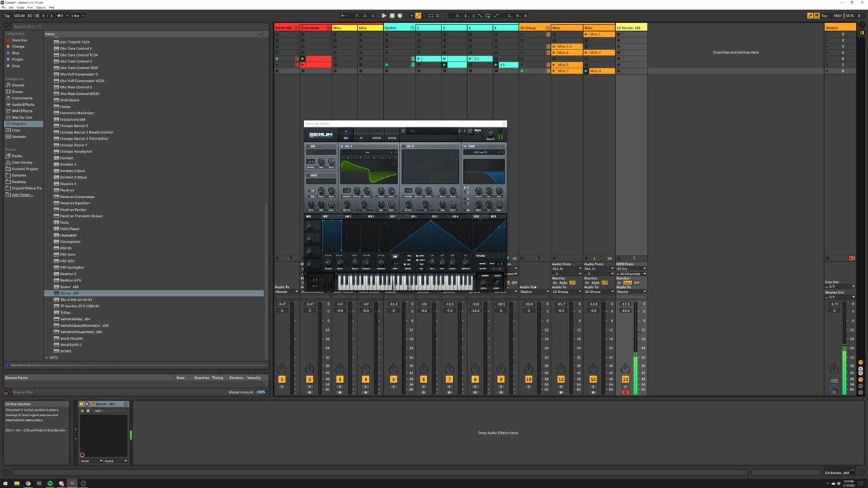Click Add Folder link in browser
The image size is (868, 488).
click(22, 195)
